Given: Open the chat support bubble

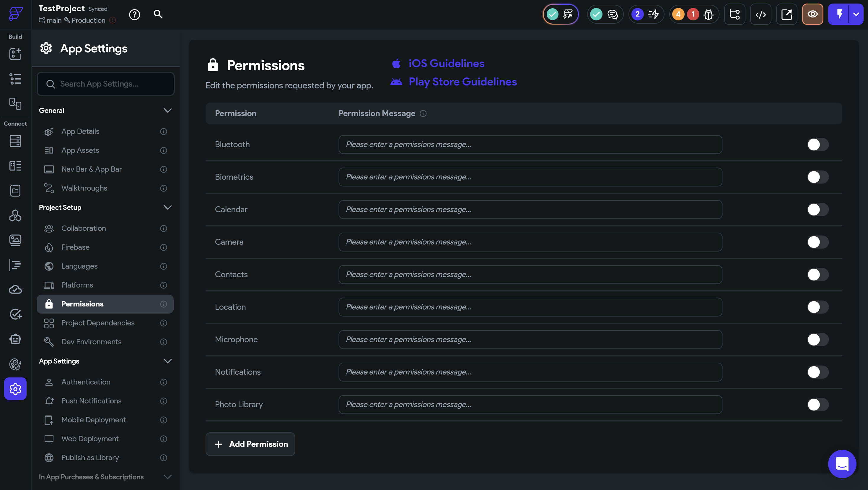Looking at the screenshot, I should 842,464.
